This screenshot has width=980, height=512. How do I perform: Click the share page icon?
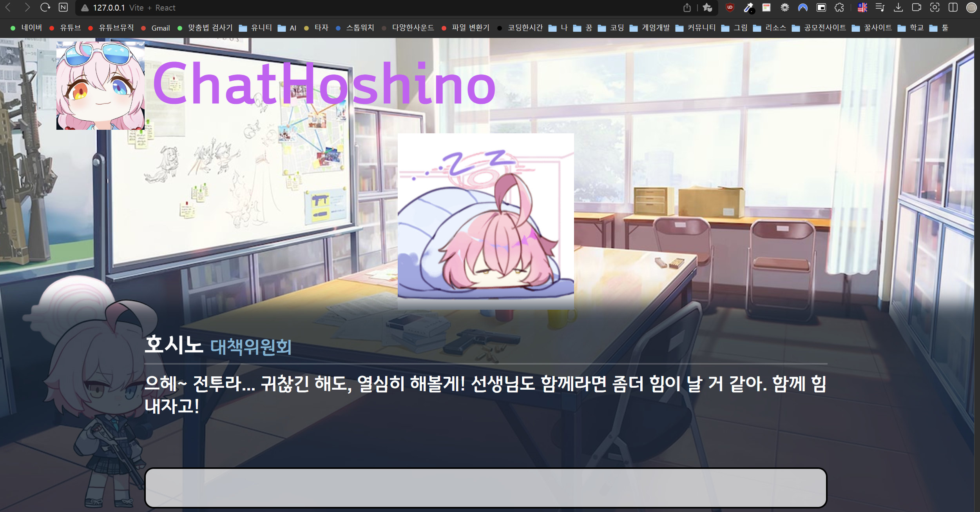click(687, 7)
